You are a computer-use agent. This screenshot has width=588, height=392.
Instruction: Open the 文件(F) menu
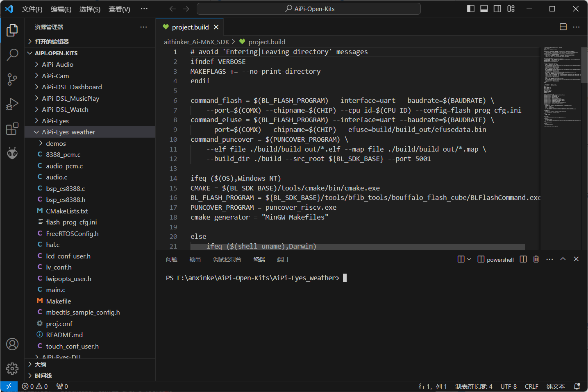click(32, 9)
